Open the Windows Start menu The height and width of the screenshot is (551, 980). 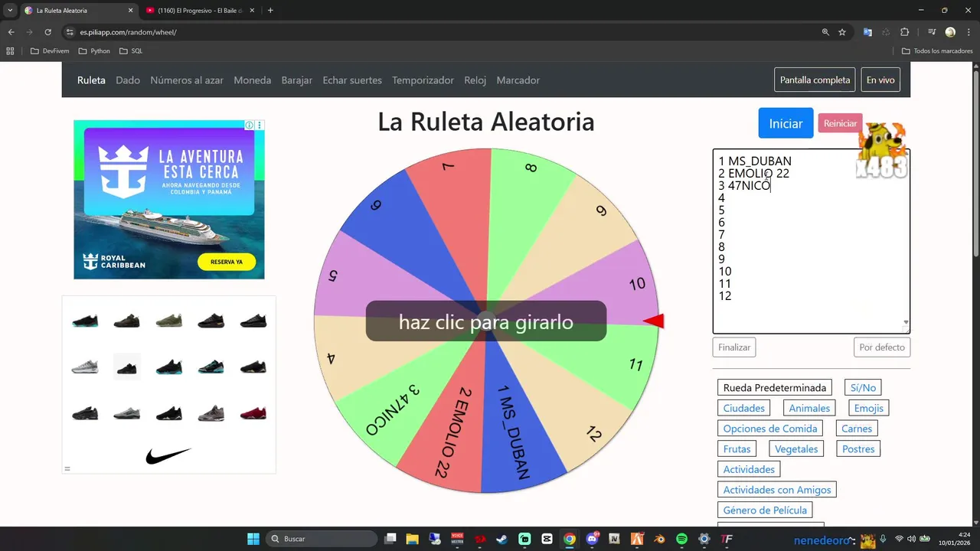(253, 539)
